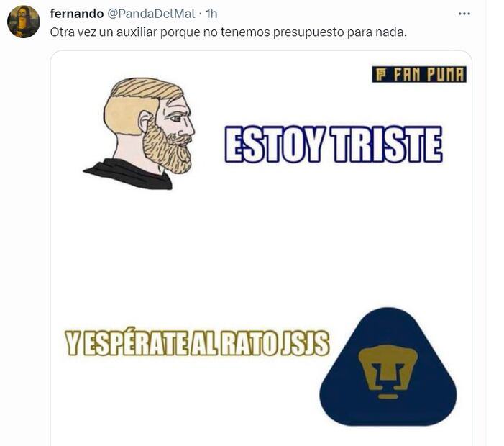The image size is (504, 446).
Task: Click the word auxiliar in the tweet
Action: (x=137, y=32)
